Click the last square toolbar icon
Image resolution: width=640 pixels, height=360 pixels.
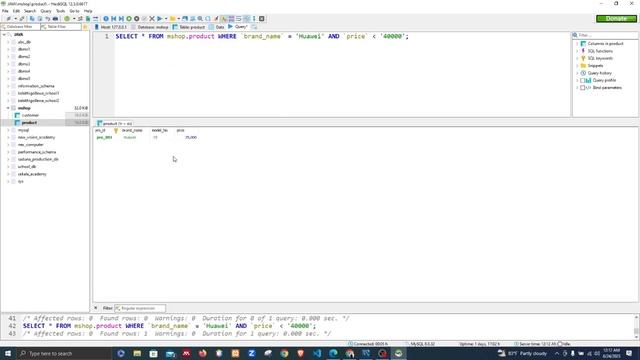tap(262, 19)
